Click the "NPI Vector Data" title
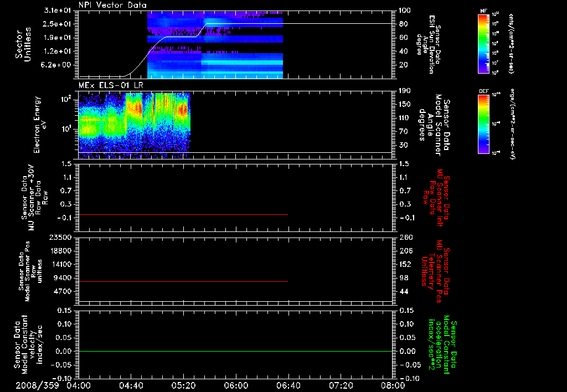This screenshot has width=567, height=392. pyautogui.click(x=112, y=5)
